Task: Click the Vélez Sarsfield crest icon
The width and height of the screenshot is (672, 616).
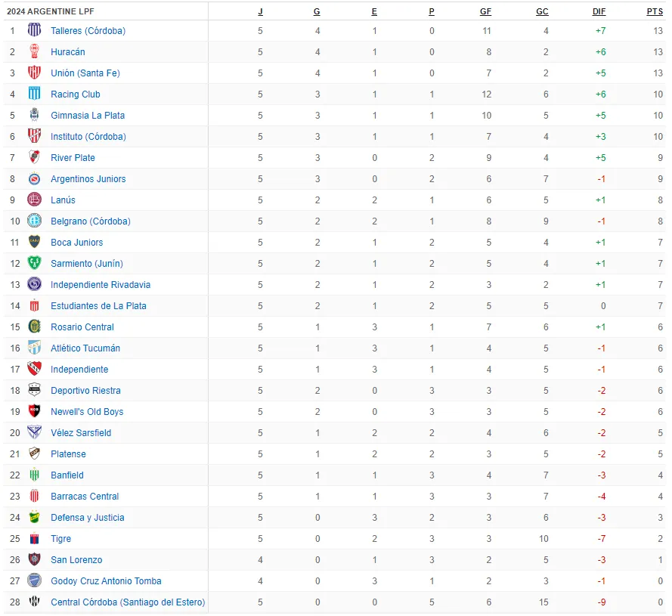Action: click(x=34, y=433)
